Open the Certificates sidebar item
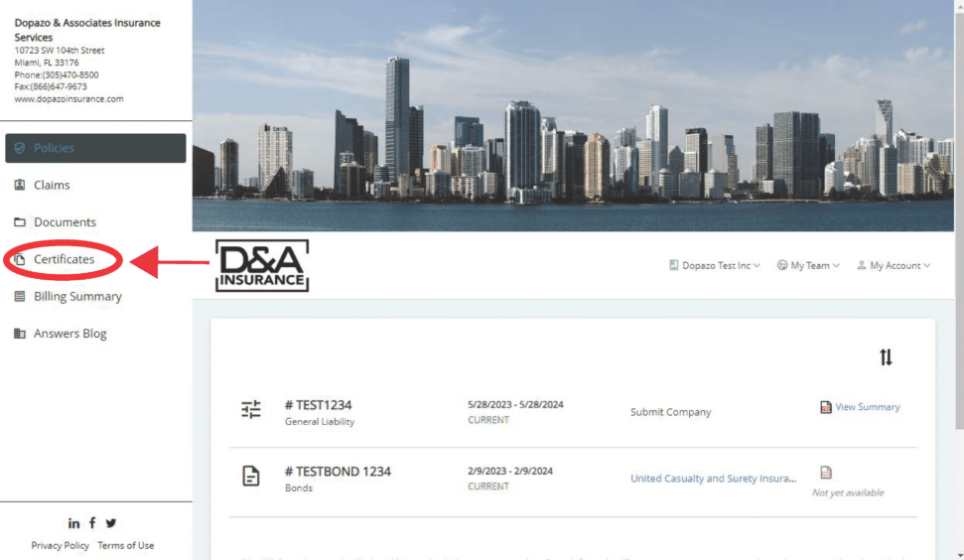The width and height of the screenshot is (964, 560). [x=65, y=259]
